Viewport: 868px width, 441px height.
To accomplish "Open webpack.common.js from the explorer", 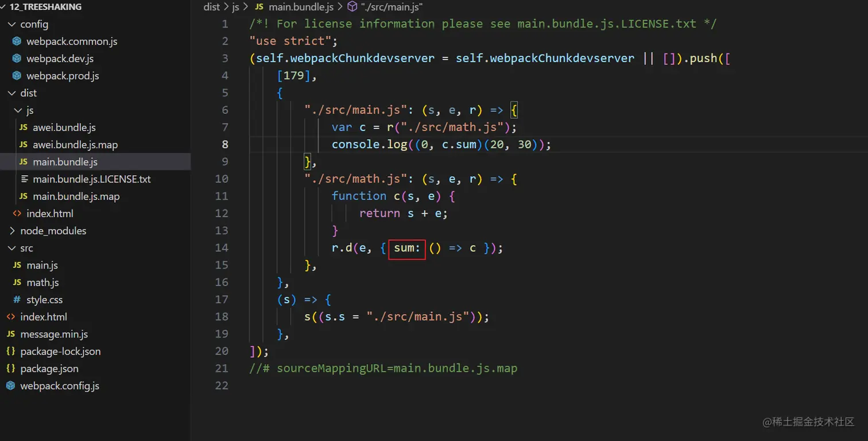I will [x=72, y=41].
